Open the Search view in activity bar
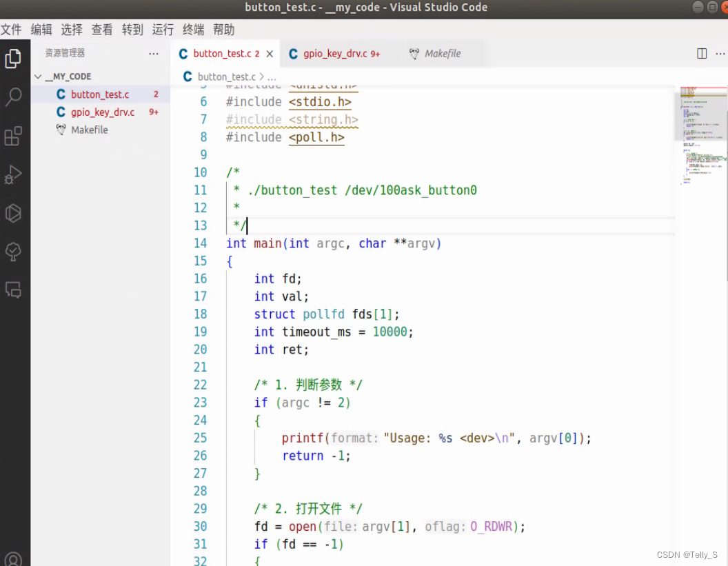 (x=13, y=97)
